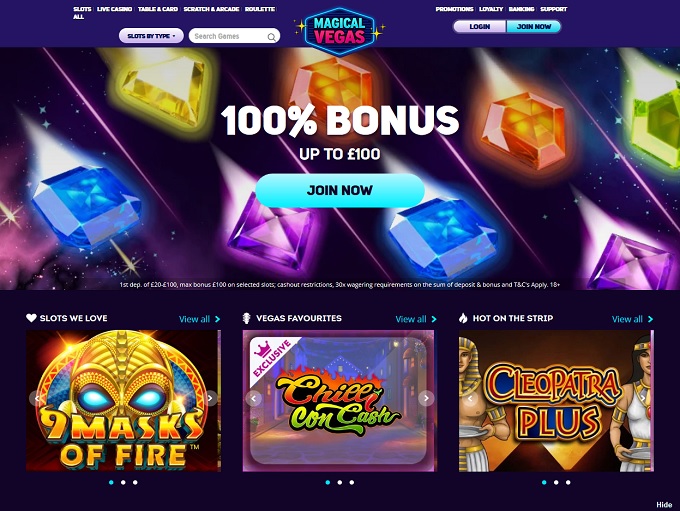Viewport: 680px width, 511px height.
Task: Click the heart icon beside Slots We Love
Action: pyautogui.click(x=31, y=318)
